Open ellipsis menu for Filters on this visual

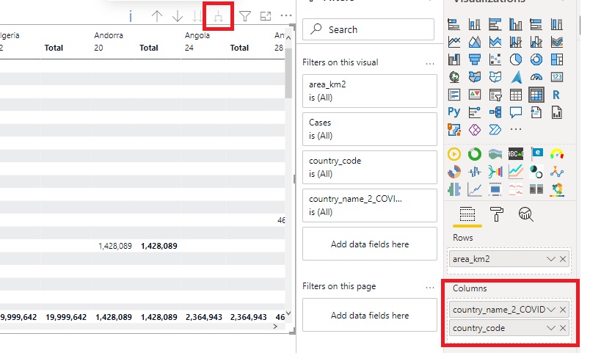pos(430,64)
